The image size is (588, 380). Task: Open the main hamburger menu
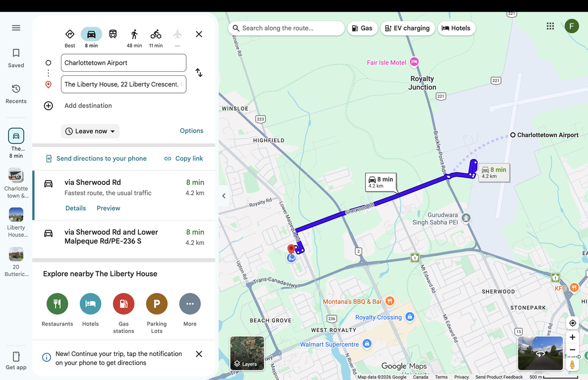coord(16,28)
